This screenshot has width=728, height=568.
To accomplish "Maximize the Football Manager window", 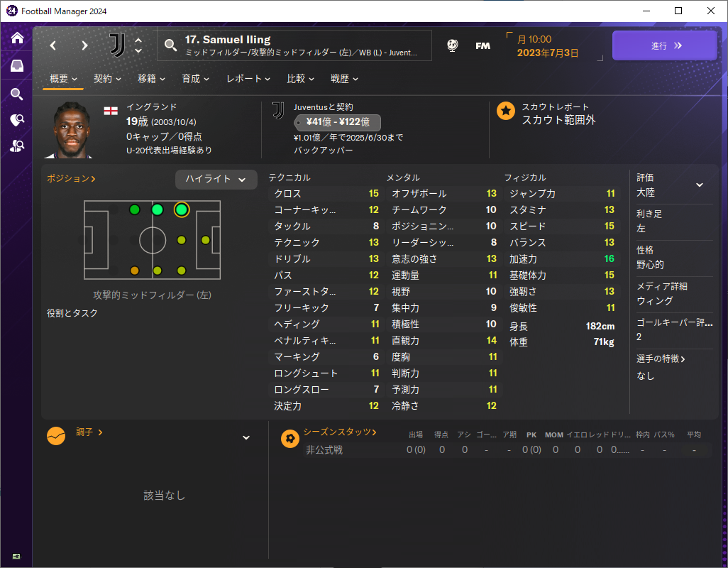I will coord(678,11).
